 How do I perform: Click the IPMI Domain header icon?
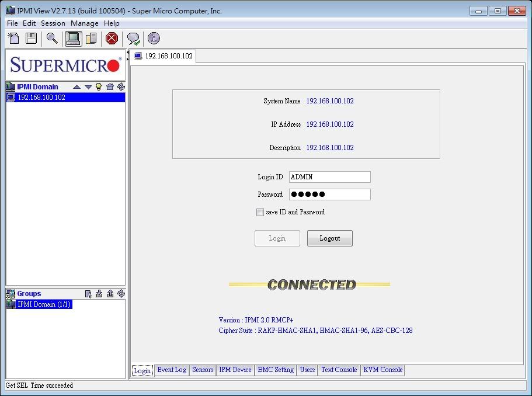(11, 87)
